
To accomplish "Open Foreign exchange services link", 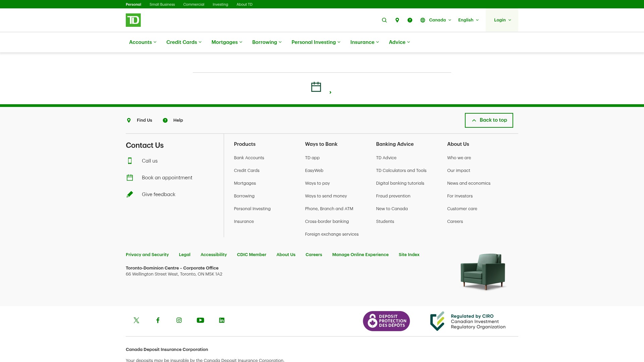I will 332,234.
